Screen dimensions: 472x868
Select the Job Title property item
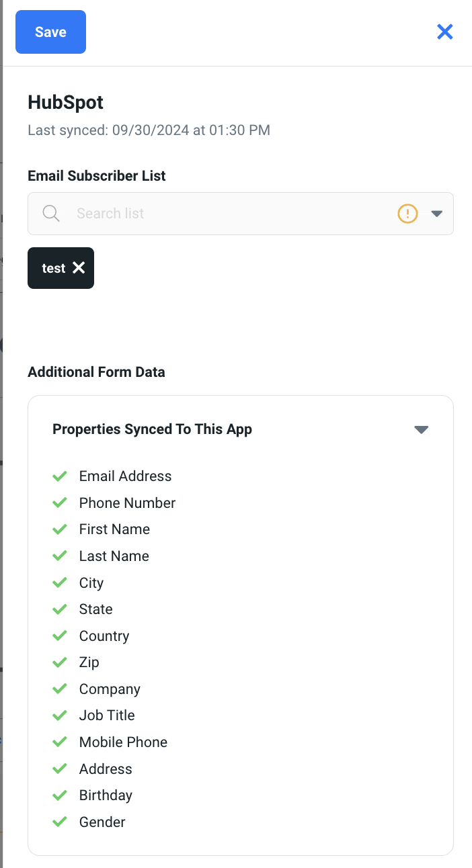point(107,715)
